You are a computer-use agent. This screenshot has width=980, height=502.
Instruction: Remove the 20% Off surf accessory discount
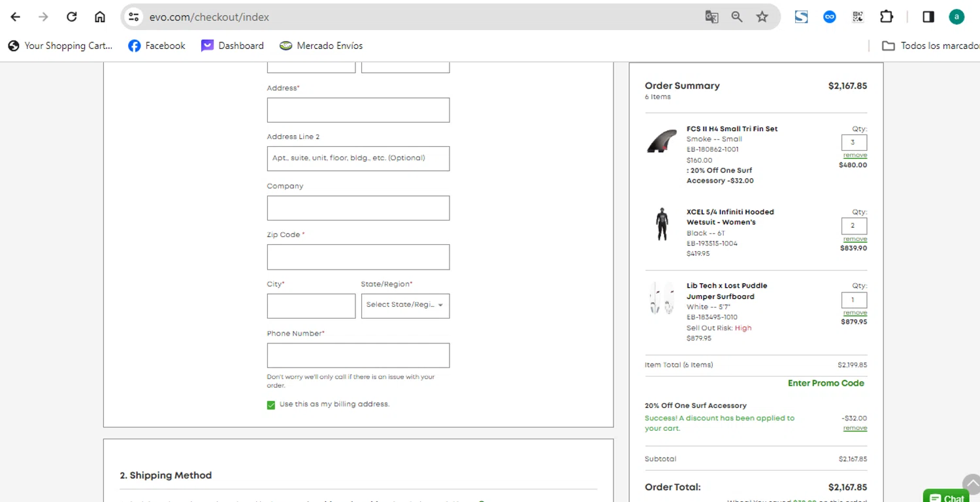tap(855, 428)
